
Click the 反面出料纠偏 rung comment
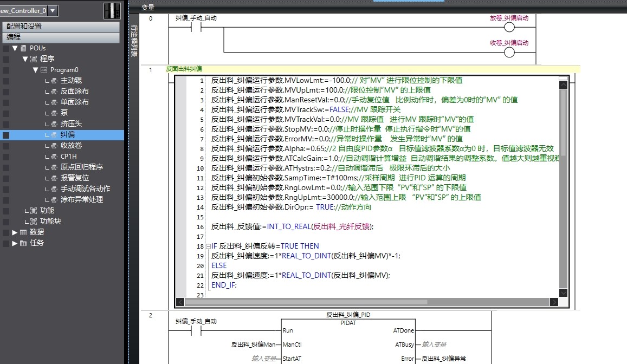point(184,69)
